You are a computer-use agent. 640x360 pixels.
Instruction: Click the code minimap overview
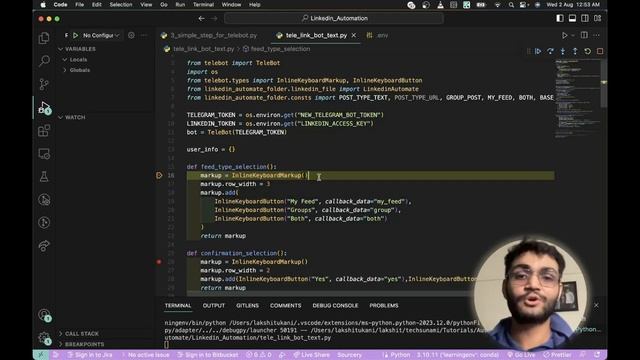tap(578, 98)
